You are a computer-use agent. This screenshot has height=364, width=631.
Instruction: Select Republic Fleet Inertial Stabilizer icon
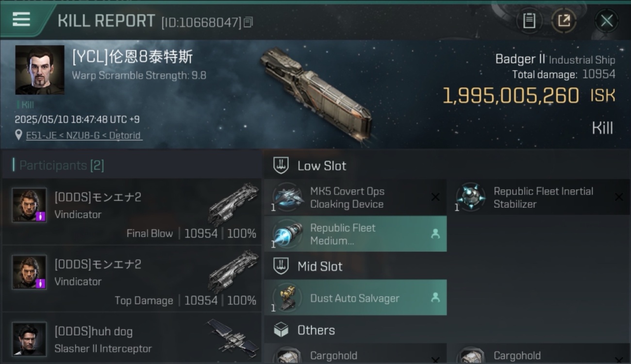(x=471, y=198)
